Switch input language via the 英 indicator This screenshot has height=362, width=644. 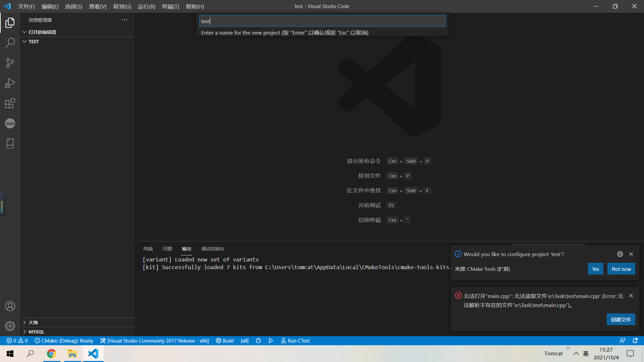(586, 353)
